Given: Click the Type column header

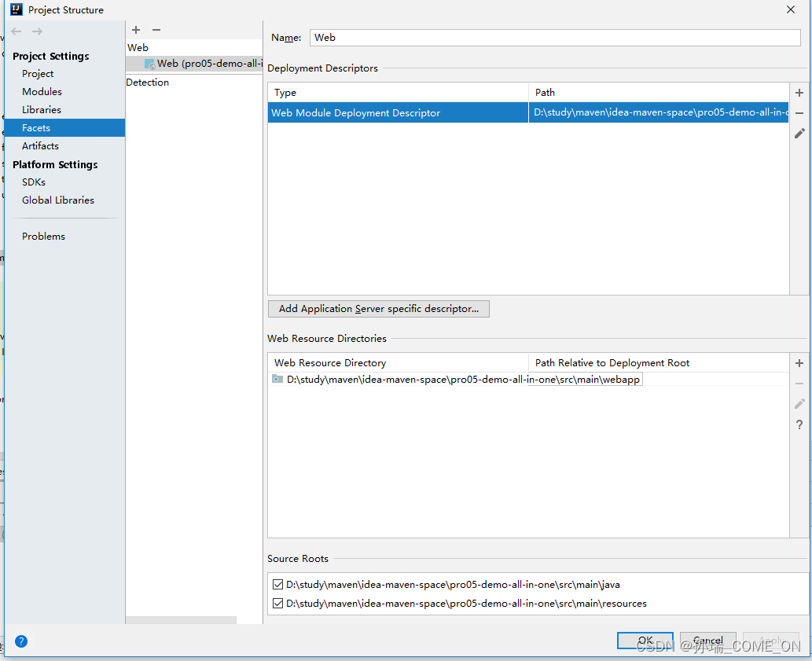Looking at the screenshot, I should click(x=398, y=93).
